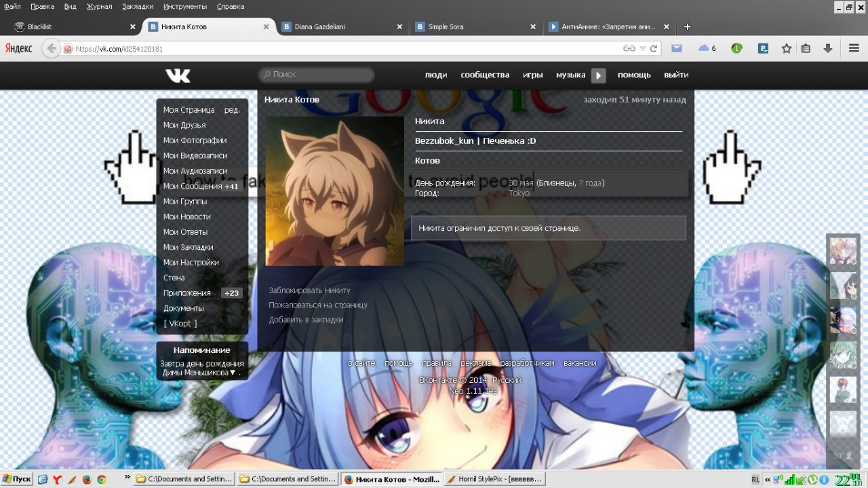Click the browser address bar
The height and width of the screenshot is (488, 868).
pos(346,49)
